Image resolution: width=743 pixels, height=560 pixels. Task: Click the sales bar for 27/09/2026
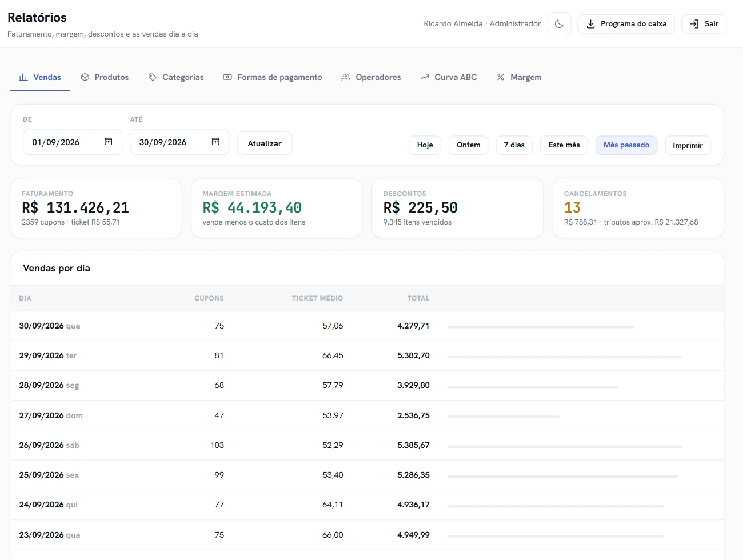[x=503, y=417]
